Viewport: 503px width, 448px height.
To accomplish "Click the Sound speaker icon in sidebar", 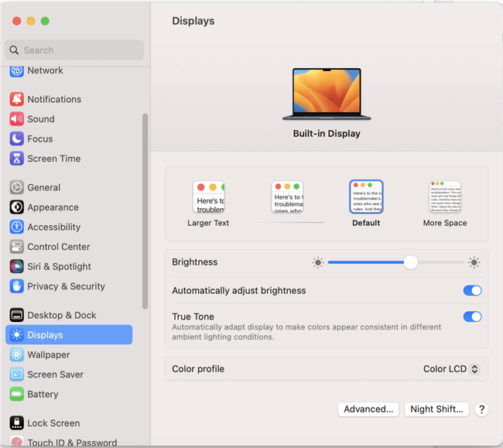I will tap(16, 119).
